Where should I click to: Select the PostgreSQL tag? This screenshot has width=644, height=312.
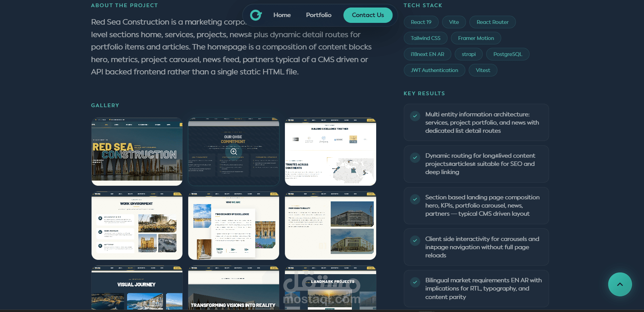click(x=508, y=54)
